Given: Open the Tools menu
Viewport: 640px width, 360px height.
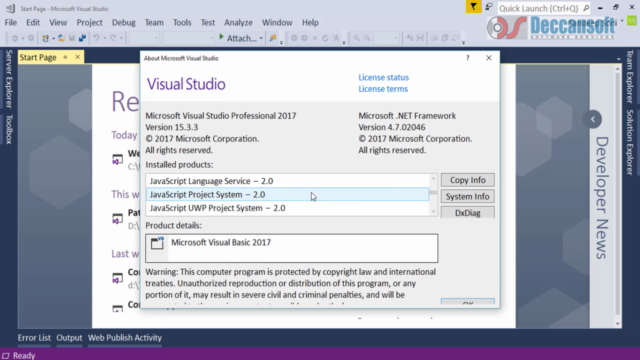Looking at the screenshot, I should pyautogui.click(x=182, y=22).
